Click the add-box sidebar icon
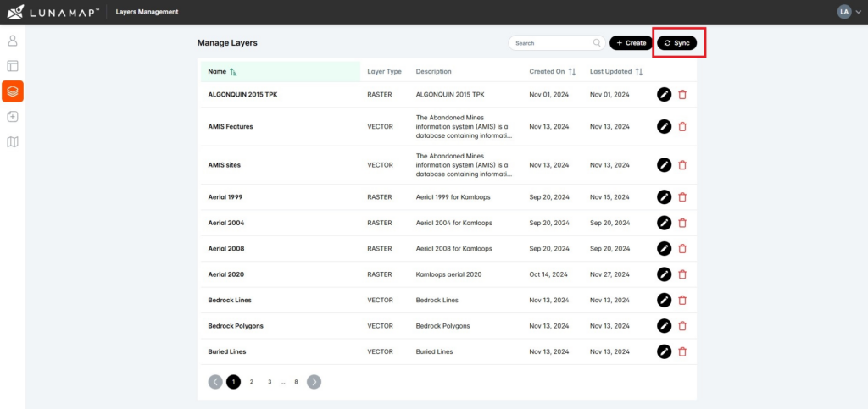 pyautogui.click(x=13, y=117)
